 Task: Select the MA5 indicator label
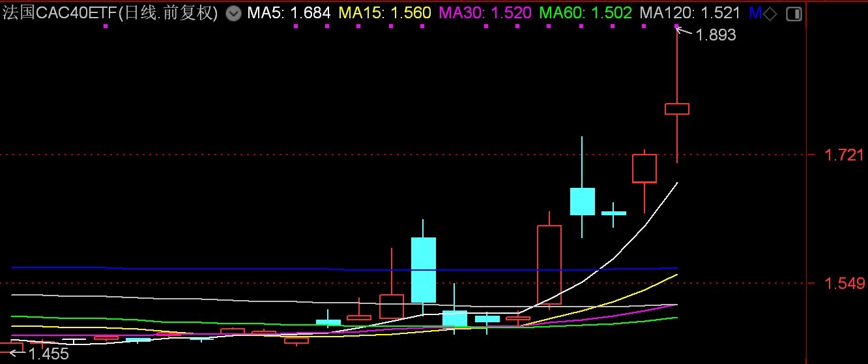289,13
